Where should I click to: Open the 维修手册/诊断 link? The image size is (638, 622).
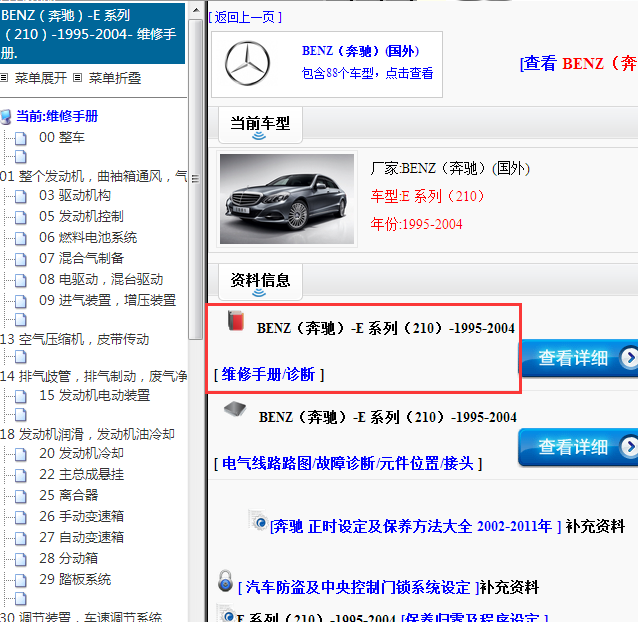269,375
